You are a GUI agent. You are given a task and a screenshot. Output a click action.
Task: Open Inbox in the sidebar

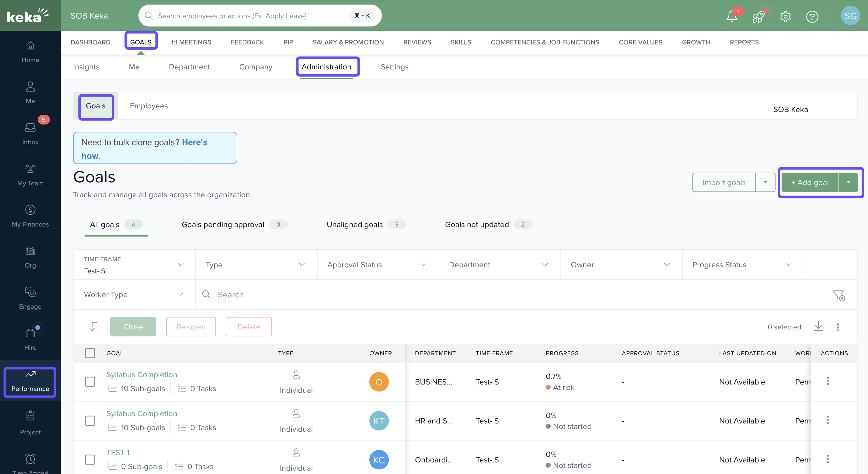30,134
